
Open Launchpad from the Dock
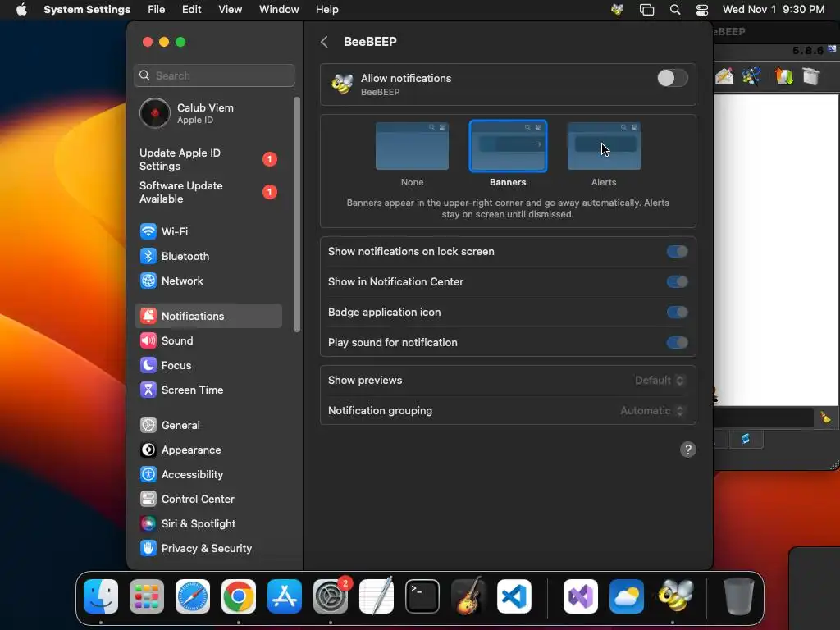tap(147, 596)
